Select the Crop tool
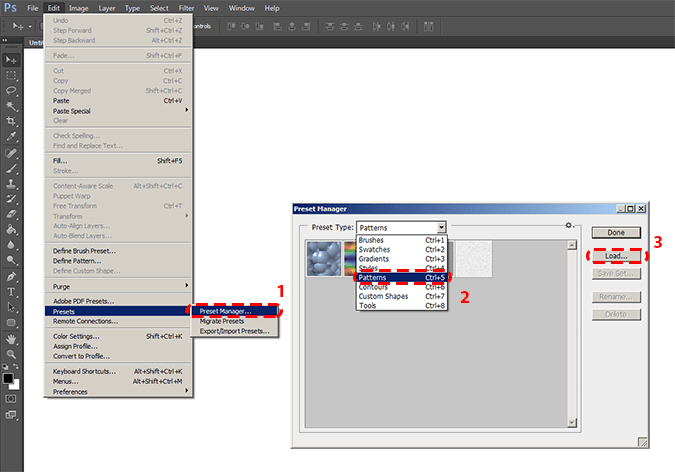The image size is (675, 472). (11, 121)
